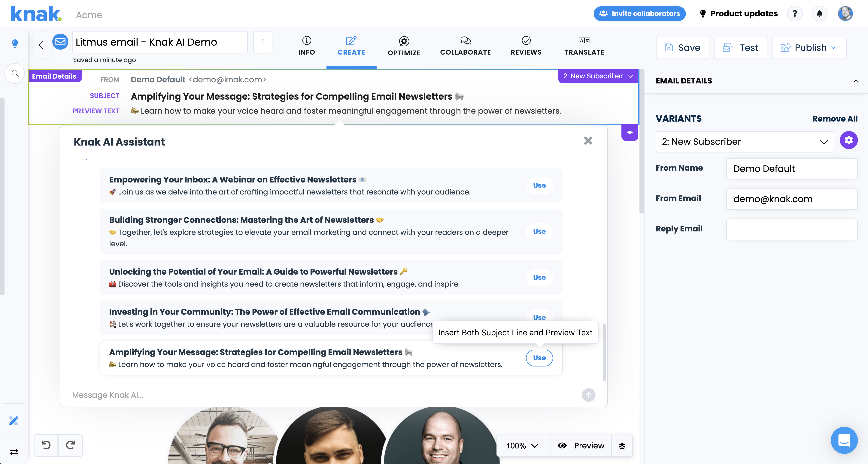Click Invite collaborators

tap(639, 14)
